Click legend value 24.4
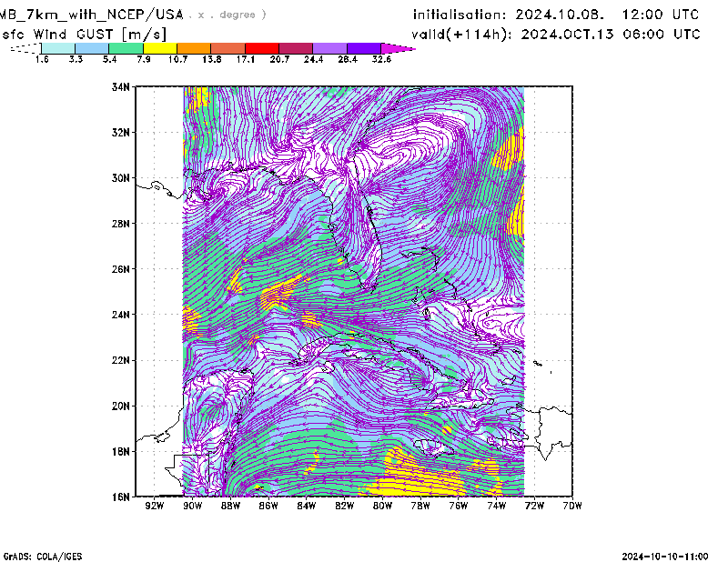The height and width of the screenshot is (562, 728). pyautogui.click(x=313, y=59)
